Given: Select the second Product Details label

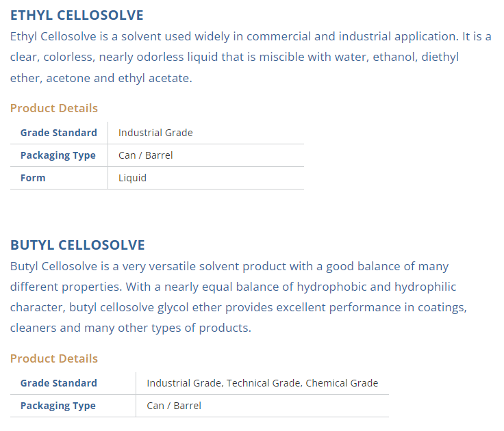Looking at the screenshot, I should (54, 358).
